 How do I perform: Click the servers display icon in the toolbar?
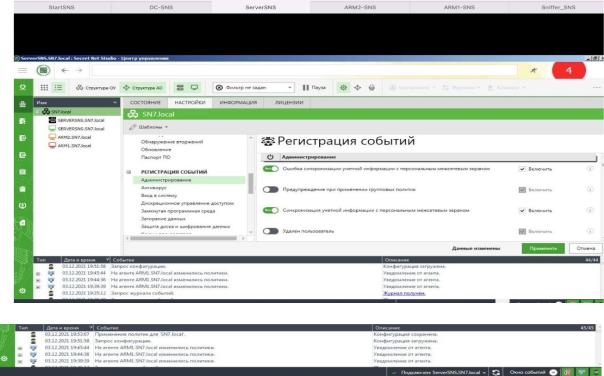point(180,87)
